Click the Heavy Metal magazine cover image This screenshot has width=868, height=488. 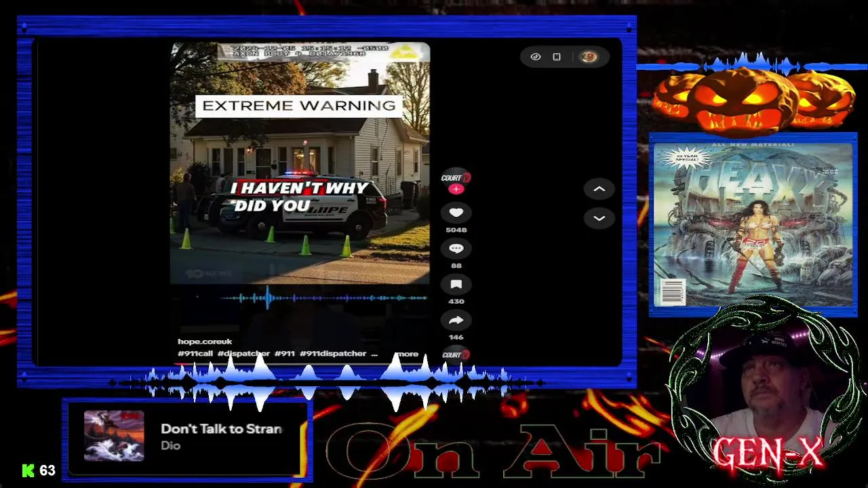point(753,224)
